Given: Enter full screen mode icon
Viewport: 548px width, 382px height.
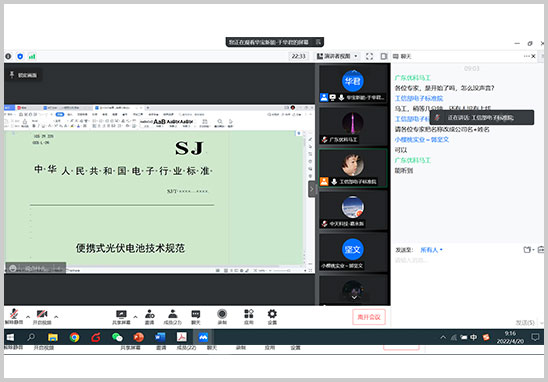Looking at the screenshot, I should 369,56.
